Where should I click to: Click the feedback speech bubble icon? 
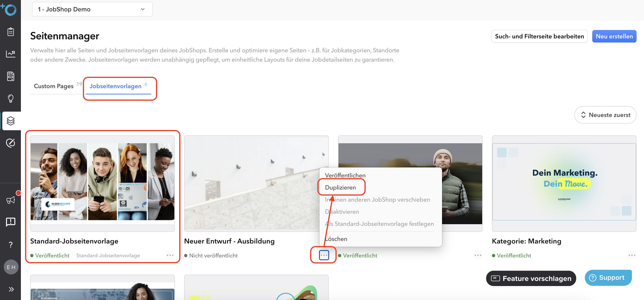click(x=10, y=222)
